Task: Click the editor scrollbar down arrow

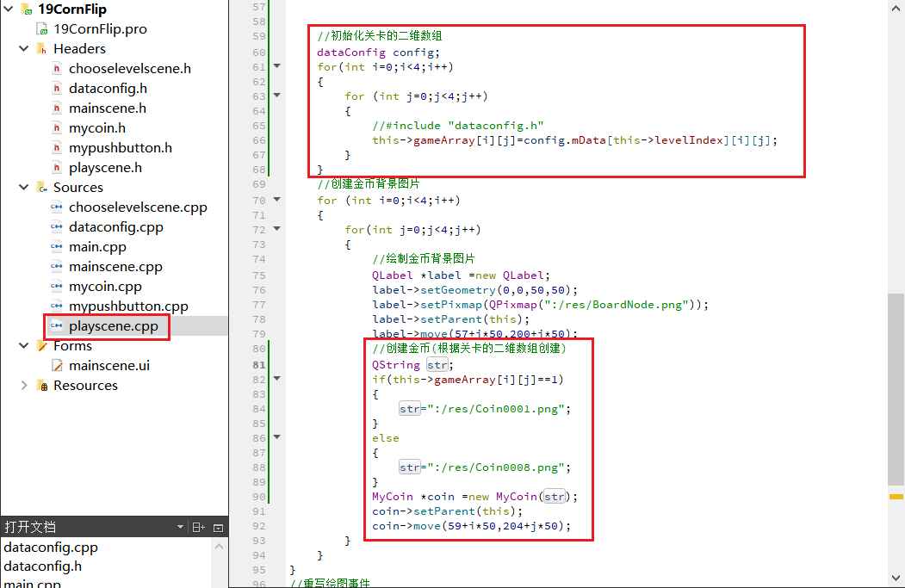Action: (x=896, y=578)
